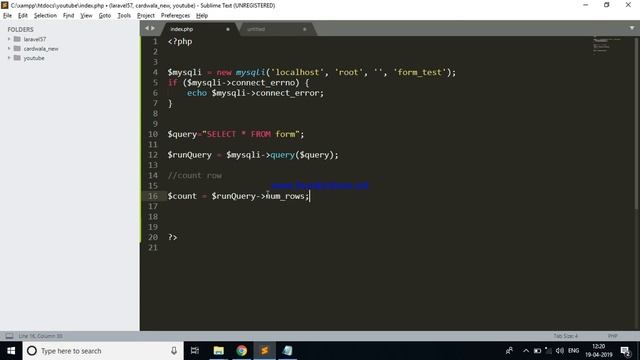Click the //count row comment
Screen dimensions: 640x360
(194, 176)
